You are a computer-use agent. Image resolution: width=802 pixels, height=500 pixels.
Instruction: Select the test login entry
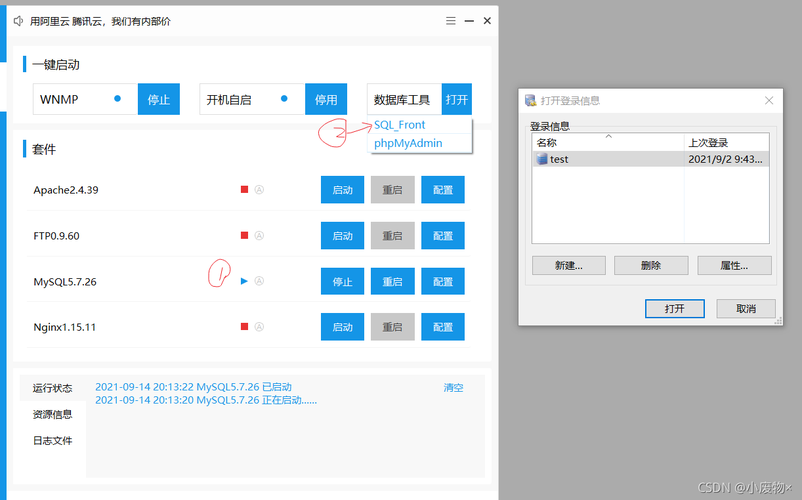[x=650, y=159]
